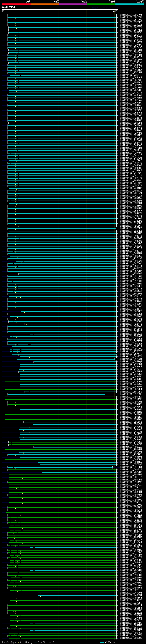
Task: Select the UniRef100_B9RN67 label
Action: [131, 336]
